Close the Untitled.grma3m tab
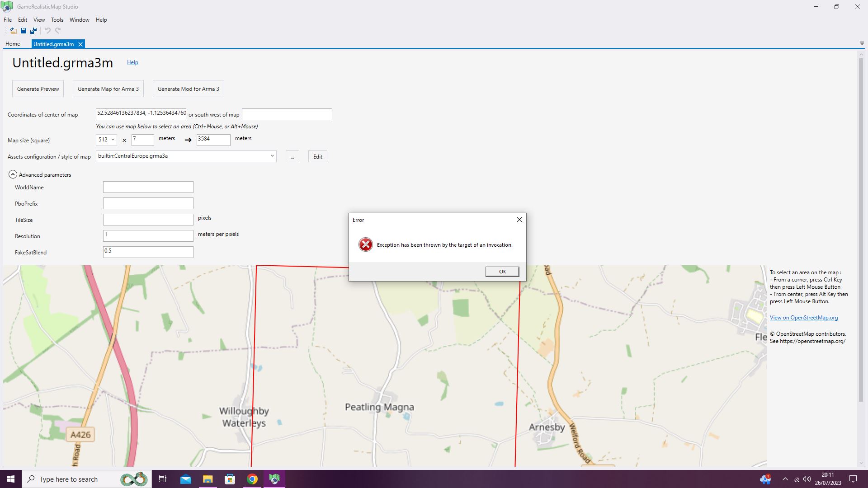This screenshot has height=488, width=868. 80,44
